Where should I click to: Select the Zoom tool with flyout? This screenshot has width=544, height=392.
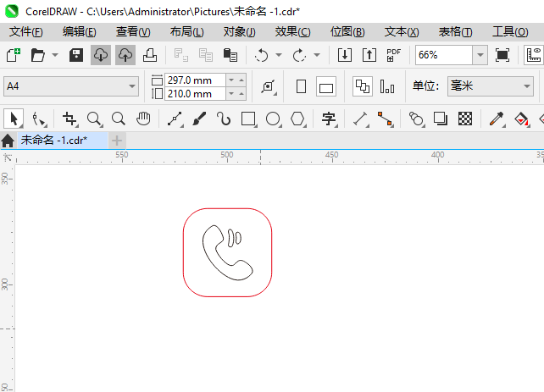(x=94, y=119)
